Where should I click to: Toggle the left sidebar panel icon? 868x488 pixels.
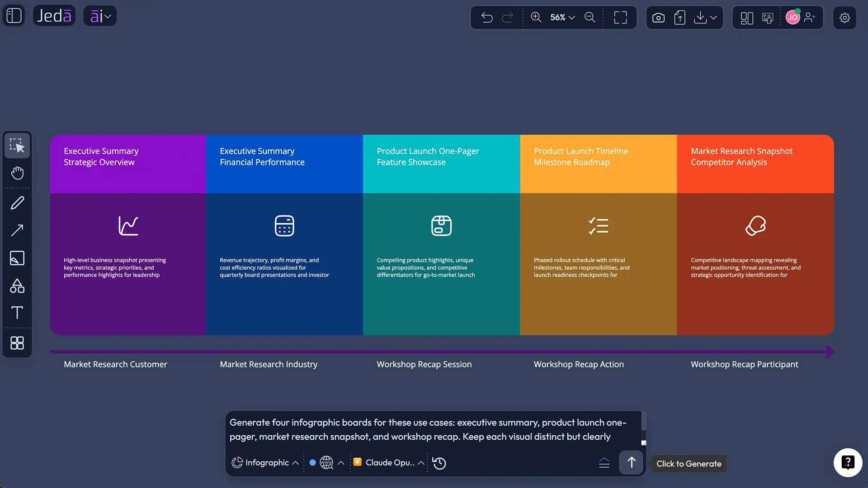(14, 16)
